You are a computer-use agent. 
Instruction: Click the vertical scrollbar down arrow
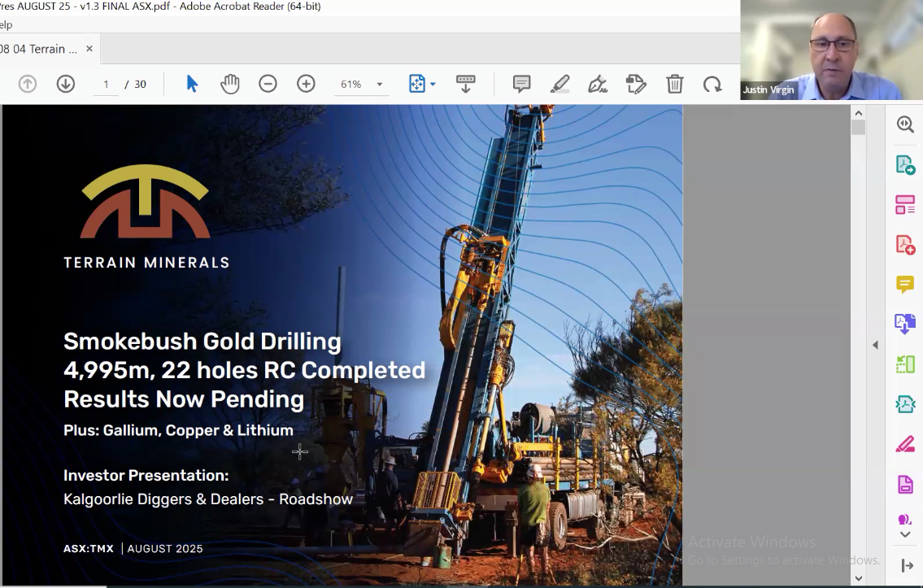click(858, 578)
